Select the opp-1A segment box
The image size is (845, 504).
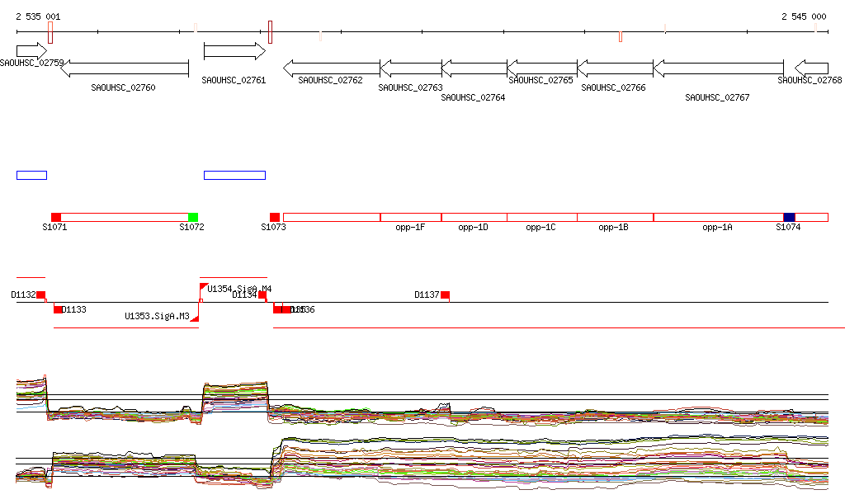(719, 217)
